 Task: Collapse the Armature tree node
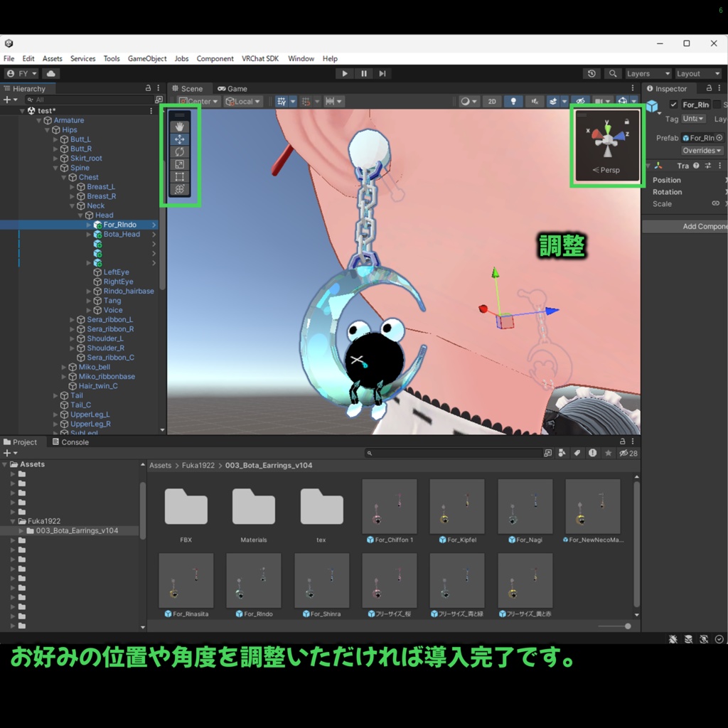tap(39, 120)
